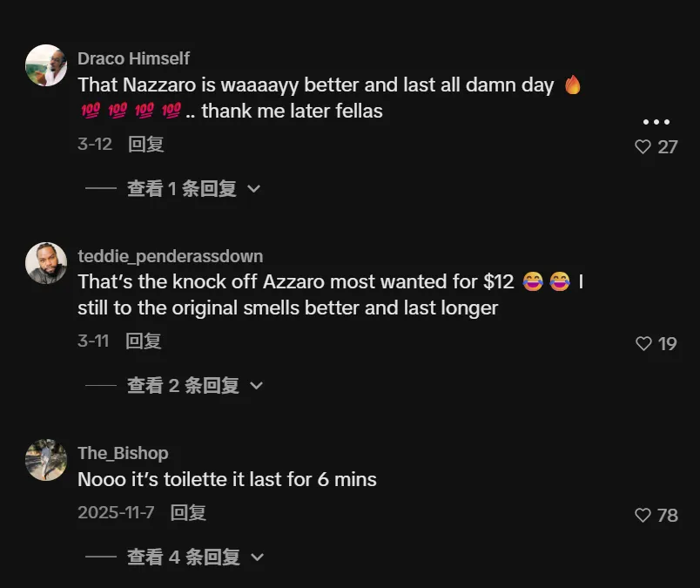Click the 78 likes count
Screen dimensions: 700x588
(668, 516)
